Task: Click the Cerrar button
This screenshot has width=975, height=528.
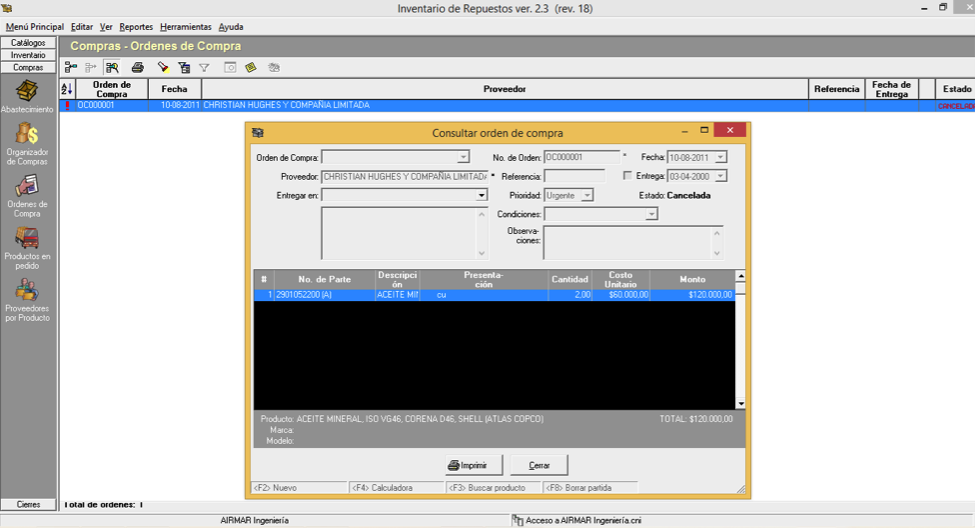Action: [x=539, y=465]
